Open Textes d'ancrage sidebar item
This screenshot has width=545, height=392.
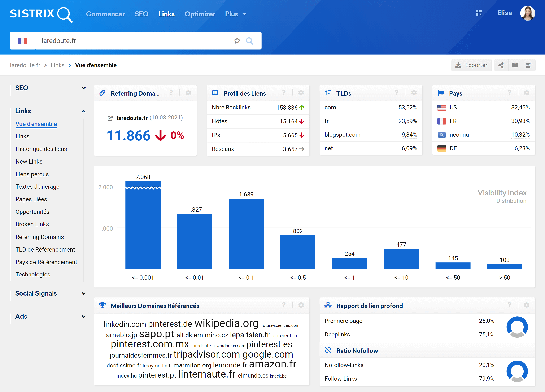tap(38, 187)
